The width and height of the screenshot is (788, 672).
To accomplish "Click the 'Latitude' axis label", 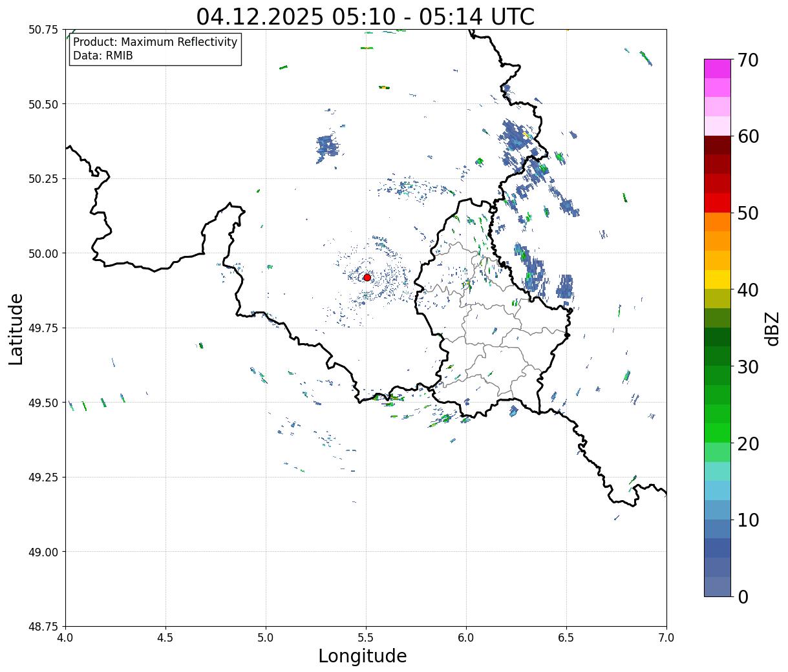I will [x=16, y=329].
